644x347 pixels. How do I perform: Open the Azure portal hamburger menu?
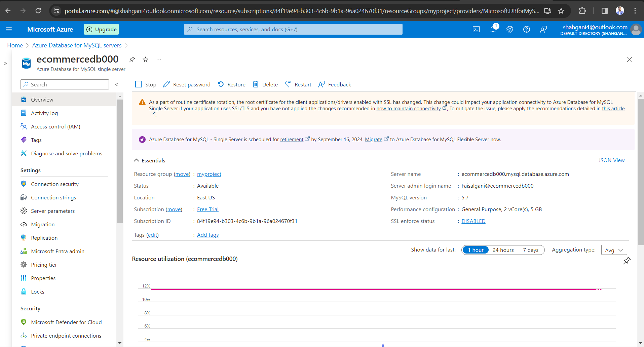[x=9, y=29]
